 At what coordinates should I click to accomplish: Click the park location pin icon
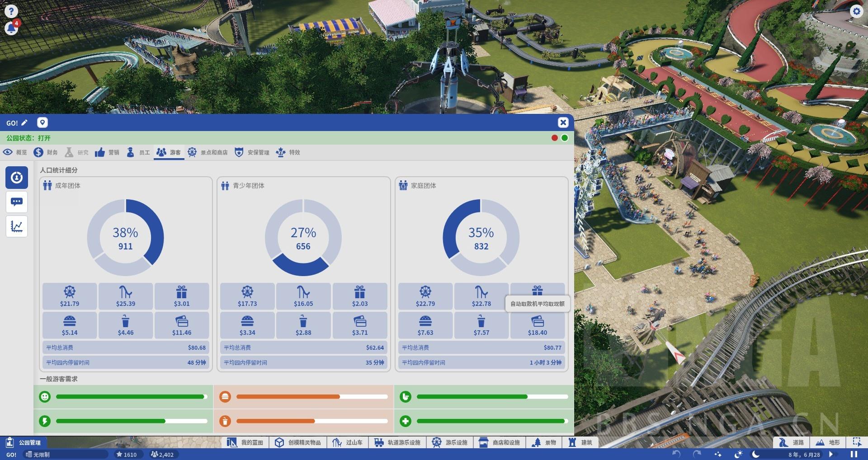[42, 122]
